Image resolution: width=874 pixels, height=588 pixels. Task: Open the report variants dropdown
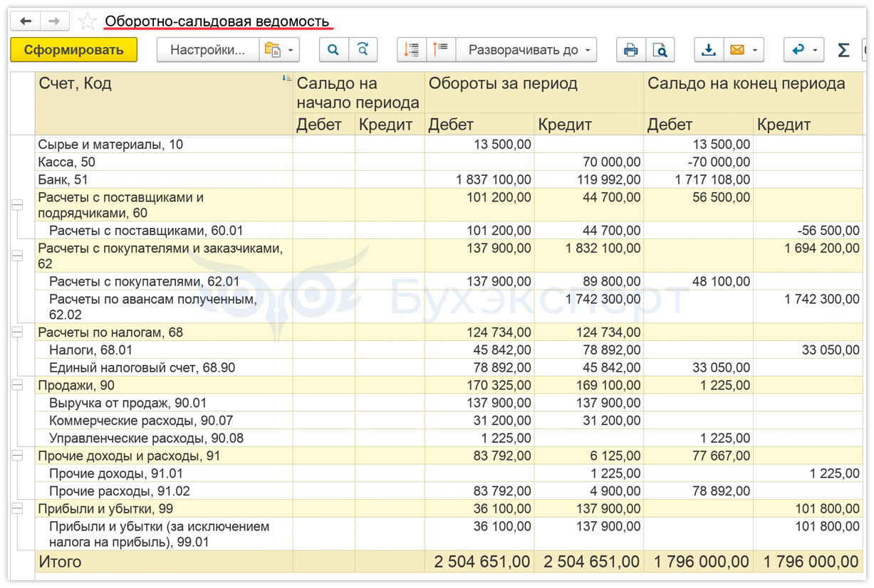pyautogui.click(x=279, y=50)
